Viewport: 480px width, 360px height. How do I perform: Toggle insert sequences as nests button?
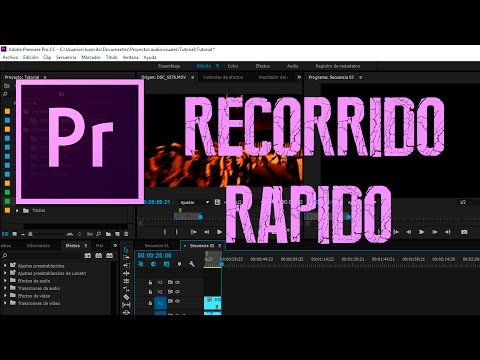[x=141, y=264]
